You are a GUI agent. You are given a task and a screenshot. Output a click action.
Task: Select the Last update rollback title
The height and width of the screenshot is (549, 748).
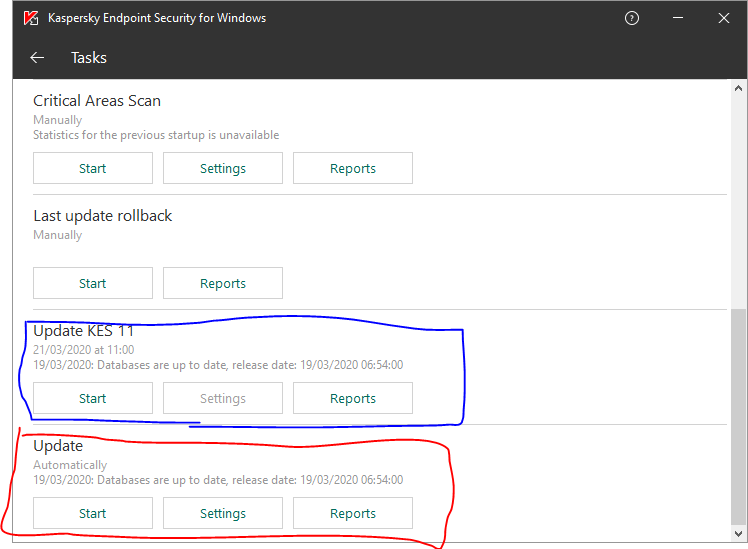tap(103, 216)
